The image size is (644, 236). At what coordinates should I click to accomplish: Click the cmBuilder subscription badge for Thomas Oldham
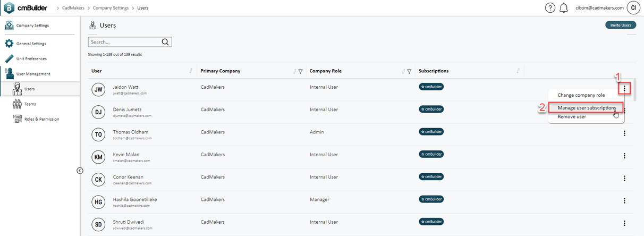[431, 131]
